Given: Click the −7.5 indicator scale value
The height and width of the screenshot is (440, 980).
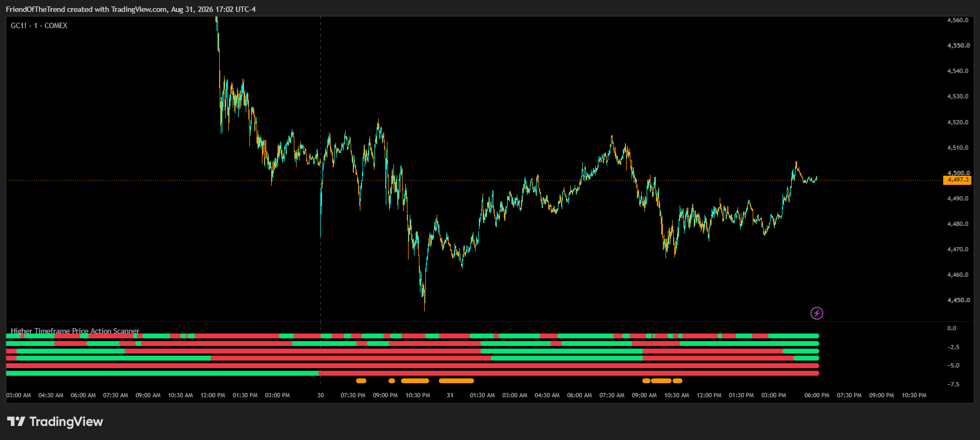Looking at the screenshot, I should [953, 384].
